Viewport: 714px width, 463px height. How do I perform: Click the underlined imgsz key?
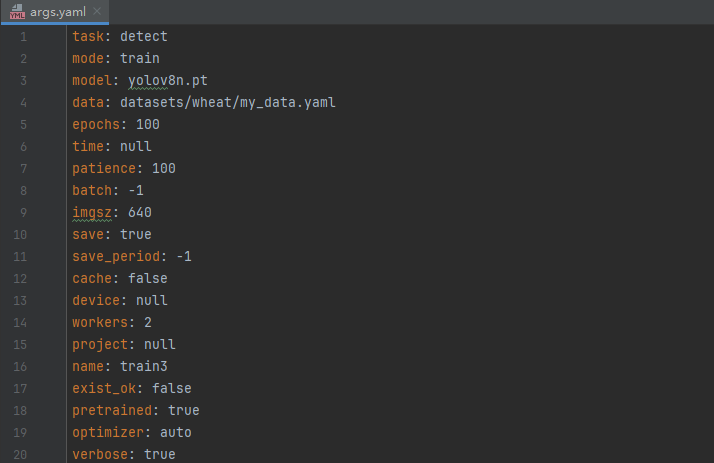(x=92, y=213)
